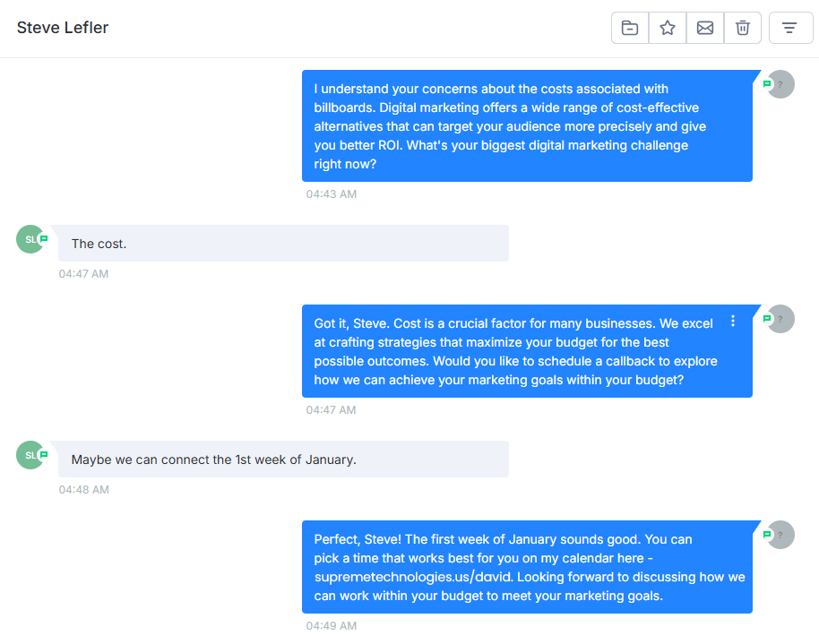
Task: Click the SL avatar beside 'The cost.'
Action: tap(30, 239)
